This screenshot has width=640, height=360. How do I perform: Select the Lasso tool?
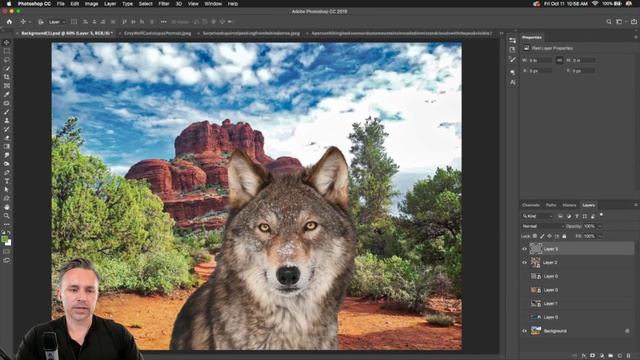(7, 60)
